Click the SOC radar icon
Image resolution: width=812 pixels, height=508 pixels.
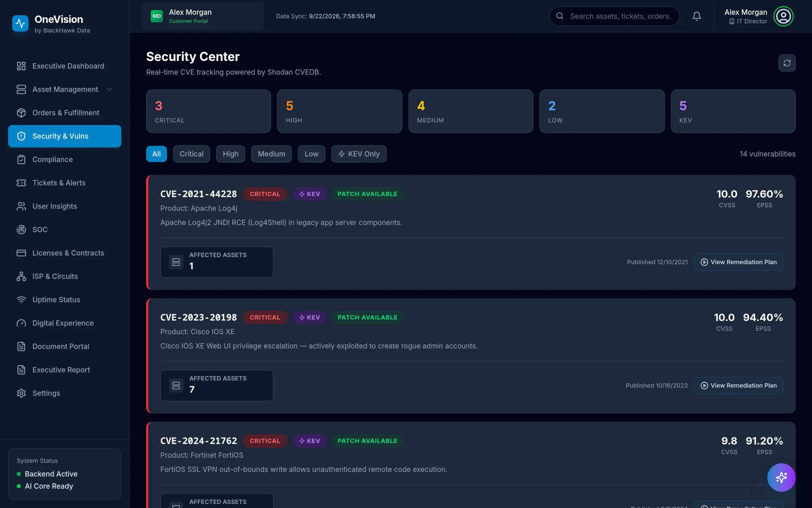(21, 230)
